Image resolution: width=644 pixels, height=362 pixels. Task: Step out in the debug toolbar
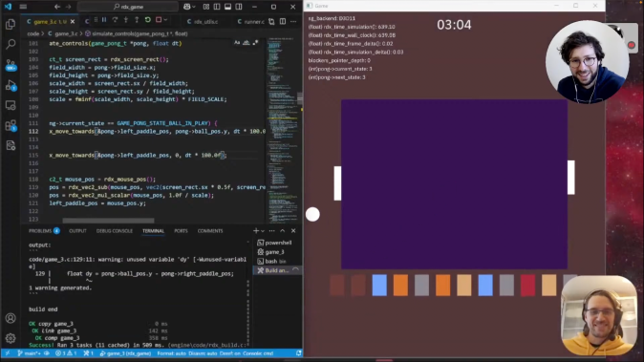[x=137, y=20]
